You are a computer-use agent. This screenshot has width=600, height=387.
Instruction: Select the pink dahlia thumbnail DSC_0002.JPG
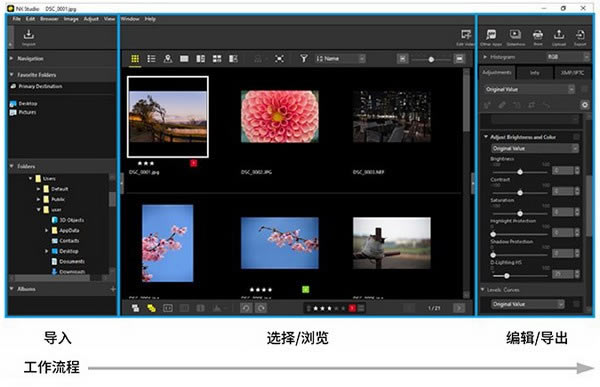[x=280, y=116]
